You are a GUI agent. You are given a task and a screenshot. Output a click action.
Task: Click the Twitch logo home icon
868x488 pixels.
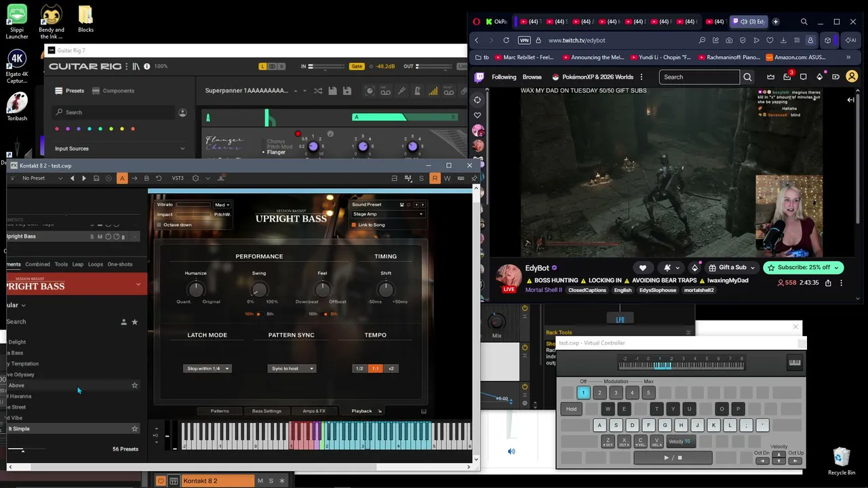(x=479, y=77)
